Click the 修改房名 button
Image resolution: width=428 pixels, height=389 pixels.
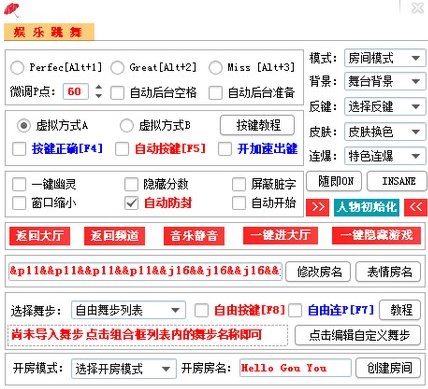318,272
